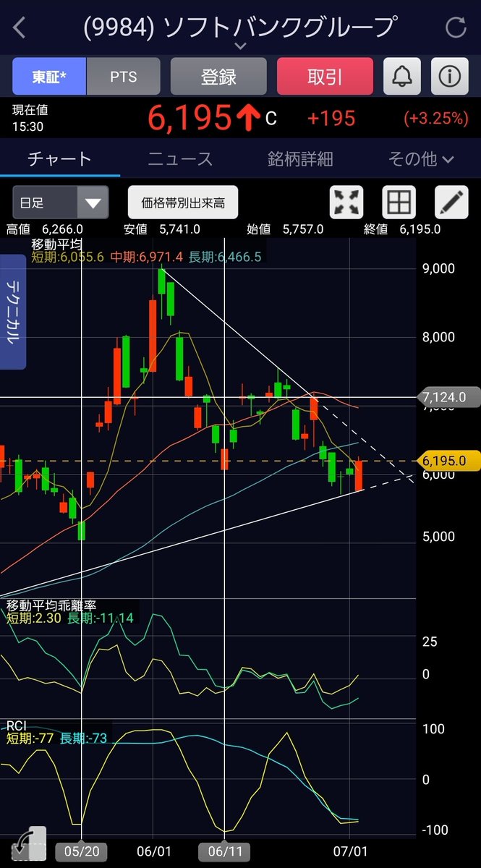The height and width of the screenshot is (868, 481).
Task: Select the 05/20 vertical line date marker
Action: pyautogui.click(x=82, y=851)
